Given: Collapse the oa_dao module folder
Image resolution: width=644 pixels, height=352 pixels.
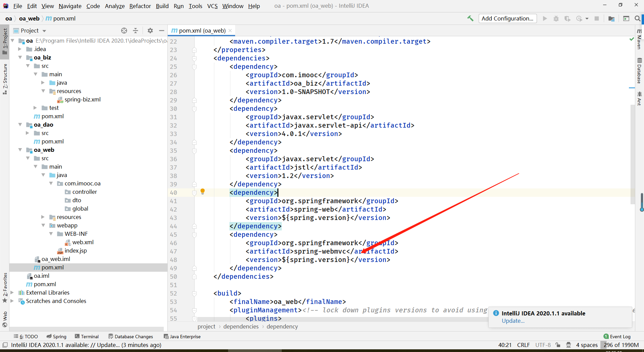Looking at the screenshot, I should 20,125.
